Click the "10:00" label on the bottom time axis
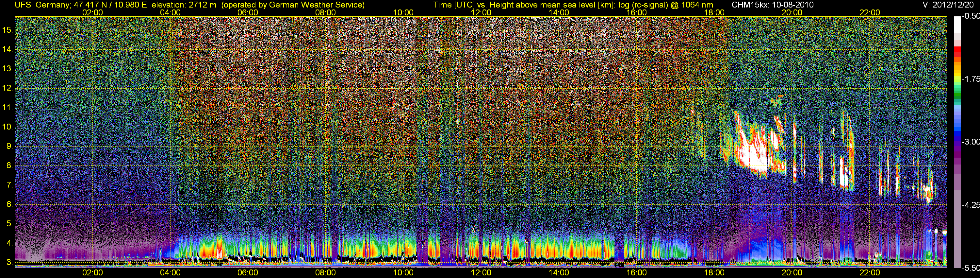Image resolution: width=980 pixels, height=278 pixels. (403, 273)
